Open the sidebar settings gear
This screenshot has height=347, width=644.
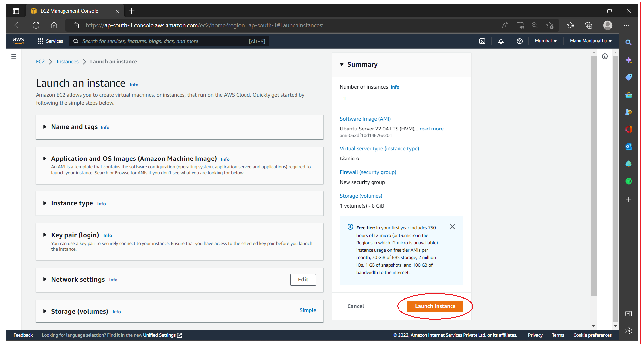click(x=629, y=331)
